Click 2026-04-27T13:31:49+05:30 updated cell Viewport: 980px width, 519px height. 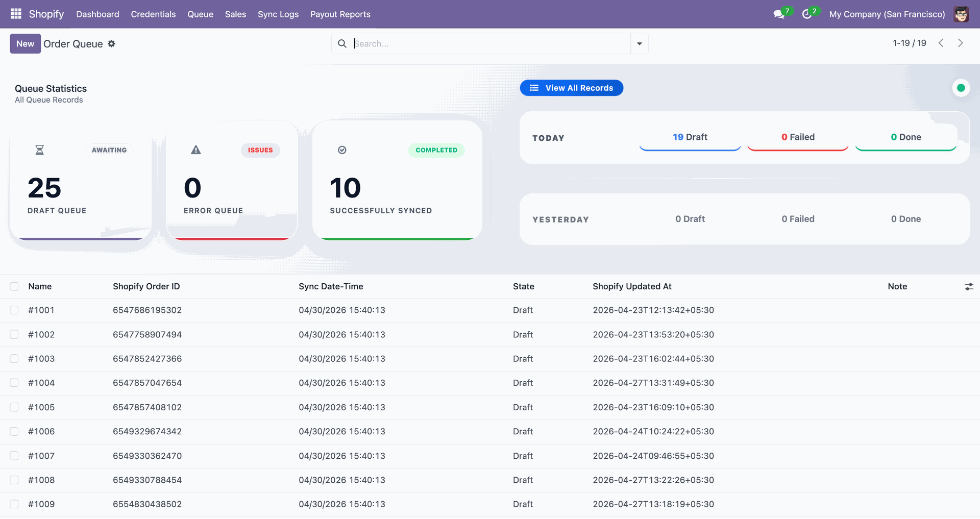pos(653,383)
